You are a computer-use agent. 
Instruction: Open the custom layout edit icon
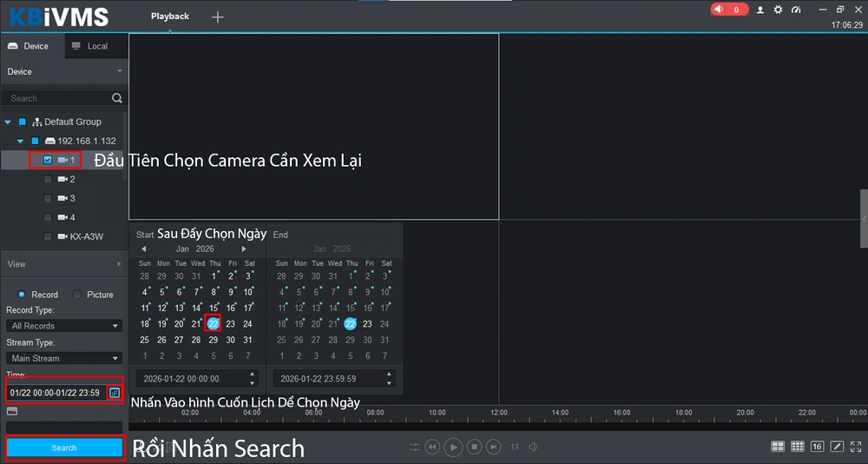[x=837, y=447]
